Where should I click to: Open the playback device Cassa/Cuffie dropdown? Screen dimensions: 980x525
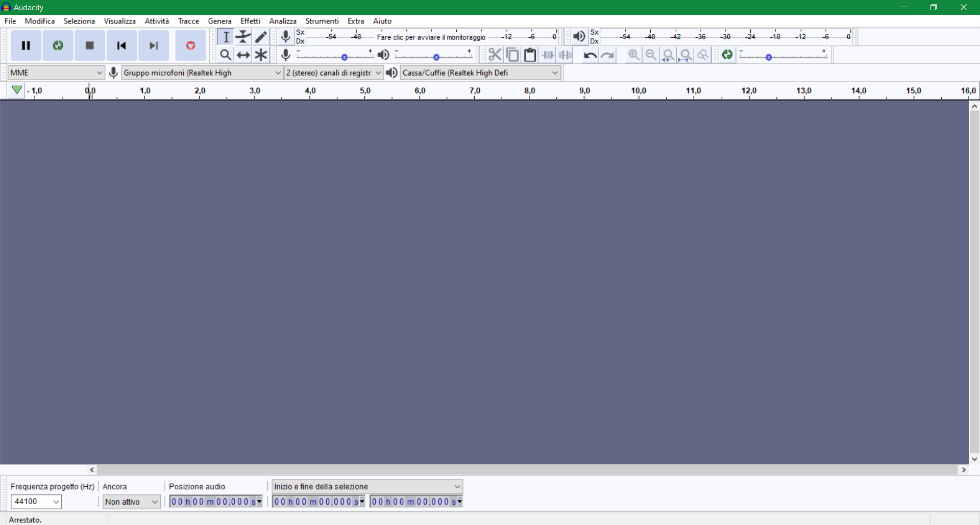pyautogui.click(x=480, y=73)
